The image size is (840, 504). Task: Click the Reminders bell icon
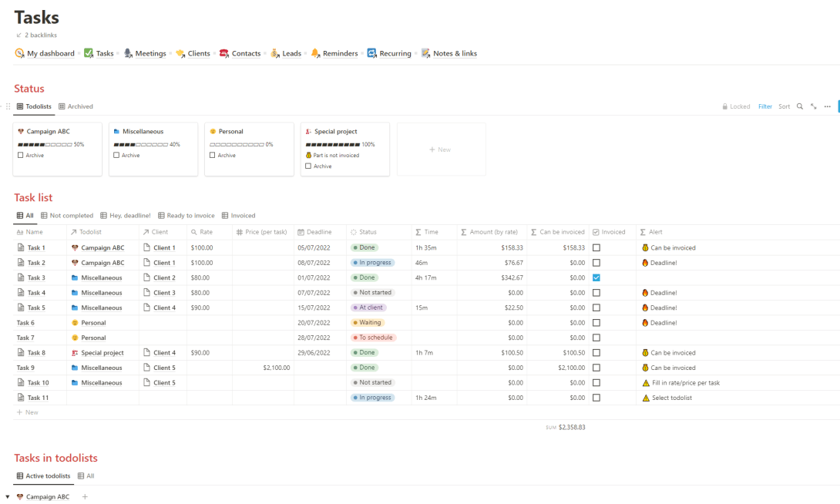tap(315, 53)
